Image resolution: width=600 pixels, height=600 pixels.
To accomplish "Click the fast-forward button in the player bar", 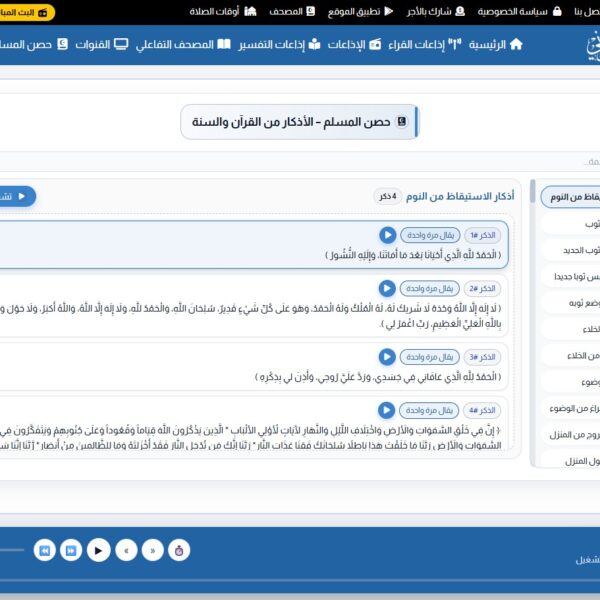I will (71, 549).
